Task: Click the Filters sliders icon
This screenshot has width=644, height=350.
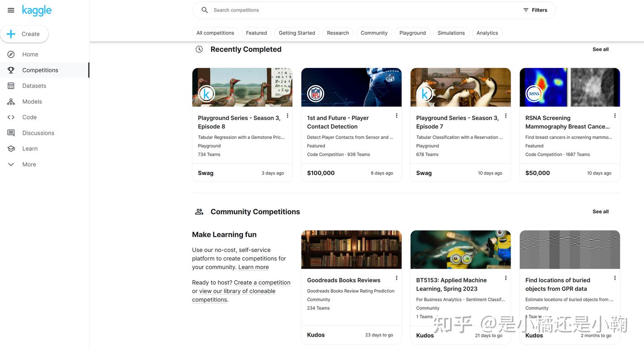Action: (526, 10)
